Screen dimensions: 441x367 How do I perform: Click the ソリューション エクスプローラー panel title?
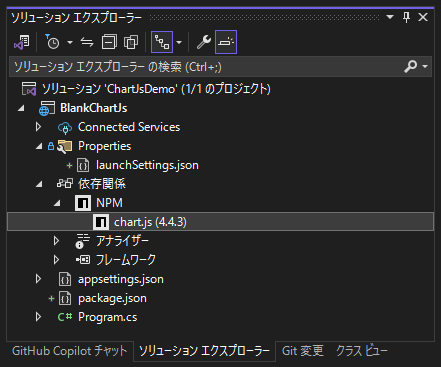point(76,18)
